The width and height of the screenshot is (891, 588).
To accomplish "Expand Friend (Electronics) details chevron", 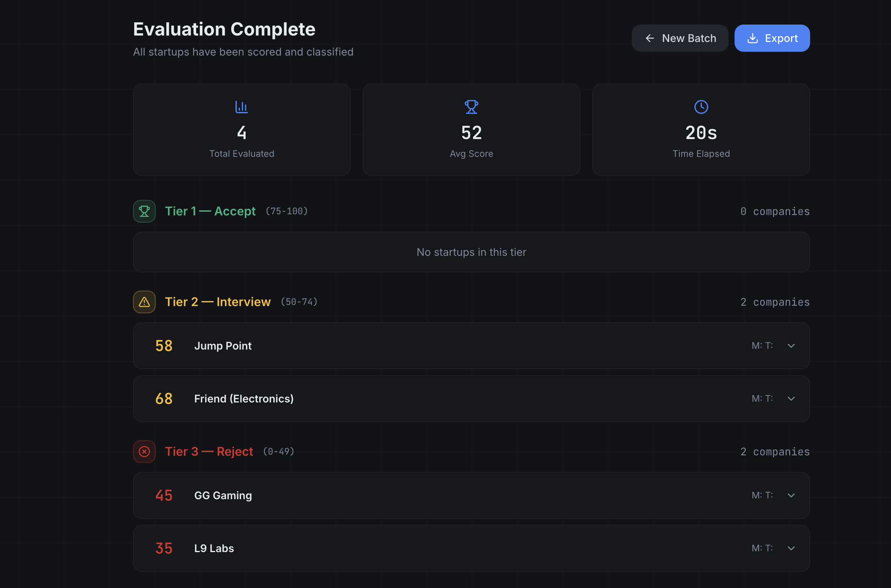I will coord(791,399).
